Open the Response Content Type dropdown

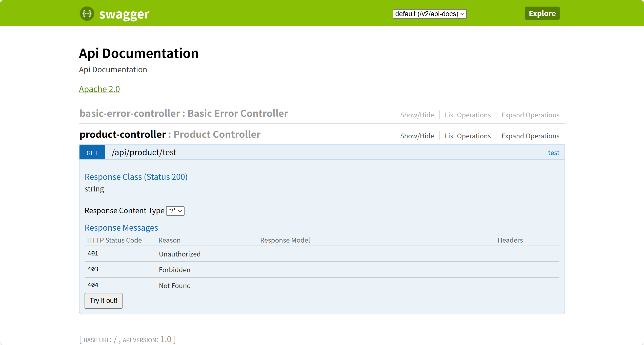[x=175, y=211]
